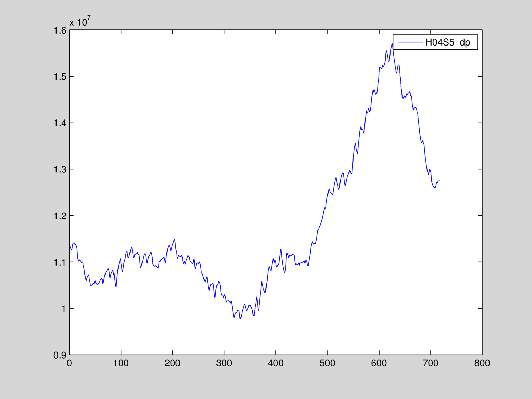Screen dimensions: 532x399
Task: Click the y-axis tick label 1 below 1.1
Action: pyautogui.click(x=63, y=309)
